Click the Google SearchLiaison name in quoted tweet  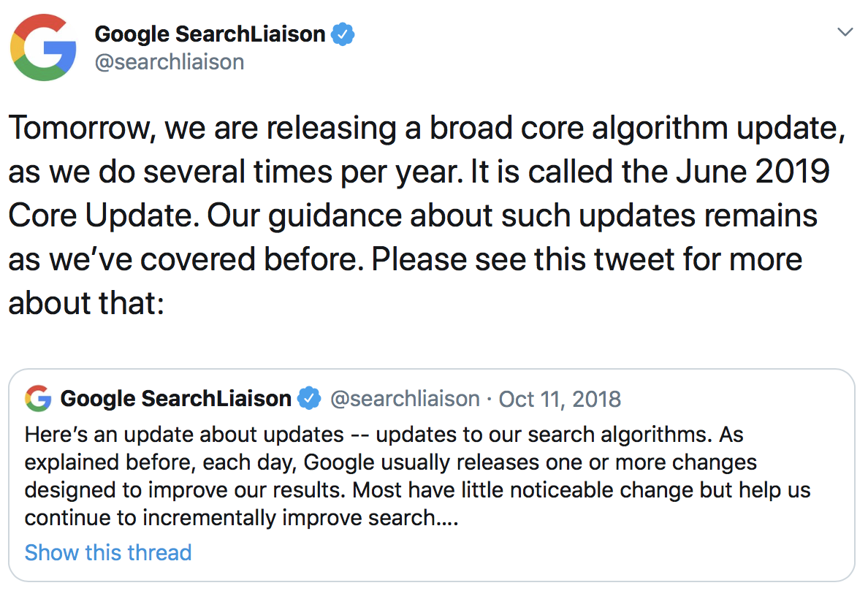(176, 398)
